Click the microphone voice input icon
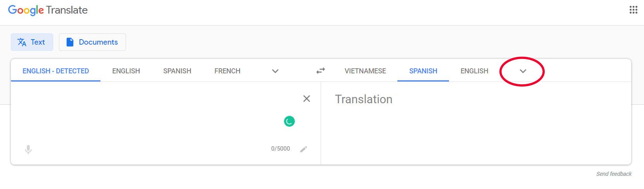Screen dimensions: 644x189 pos(28,149)
